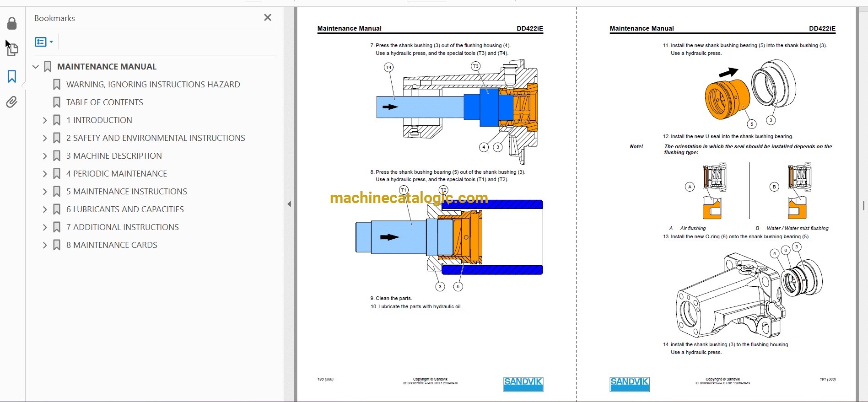Open the attachments paperclip icon

(x=12, y=102)
